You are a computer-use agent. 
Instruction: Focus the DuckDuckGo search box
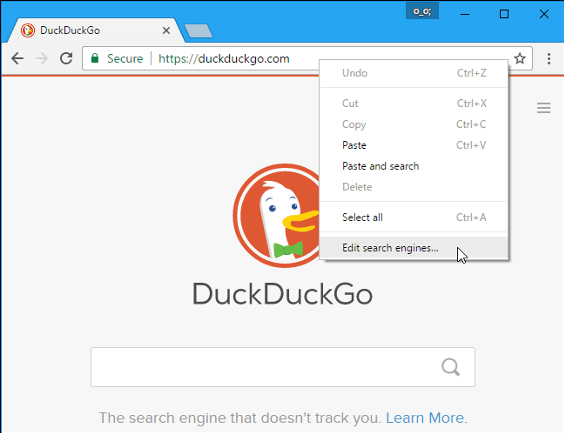point(283,367)
